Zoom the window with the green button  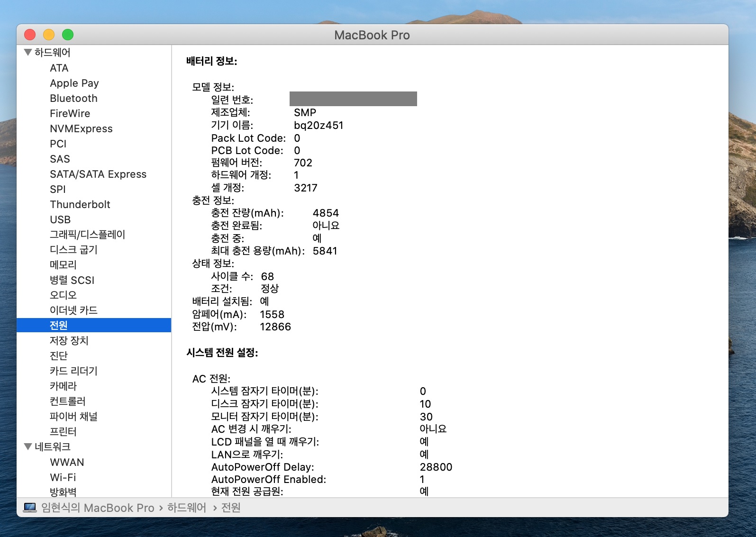[x=68, y=35]
